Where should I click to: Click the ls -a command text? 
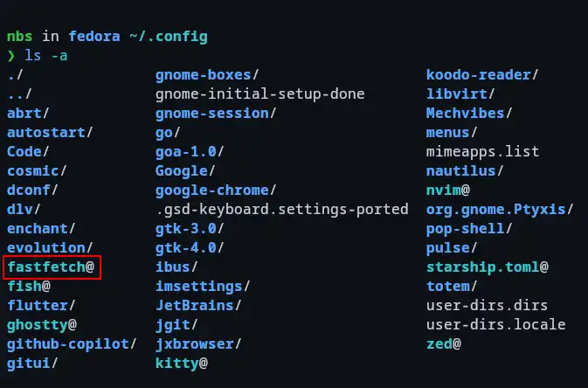(x=45, y=55)
